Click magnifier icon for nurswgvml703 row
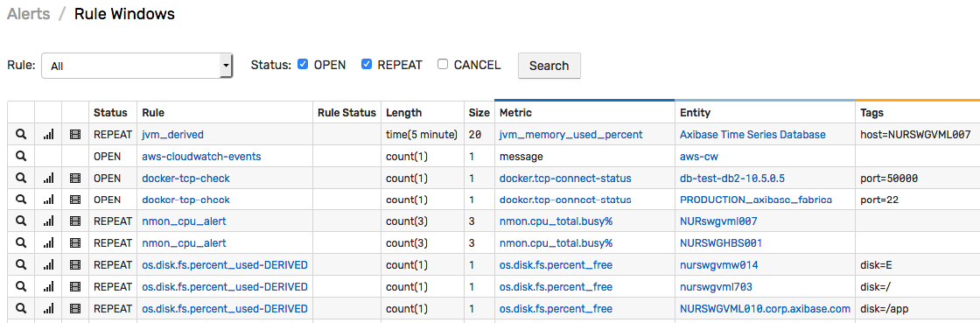Viewport: 980px width, 323px height. pos(21,287)
